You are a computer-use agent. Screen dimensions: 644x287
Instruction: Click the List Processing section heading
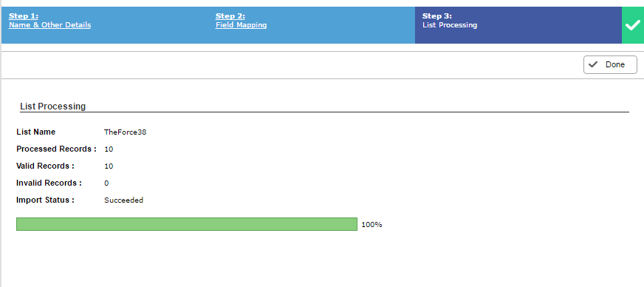point(53,106)
